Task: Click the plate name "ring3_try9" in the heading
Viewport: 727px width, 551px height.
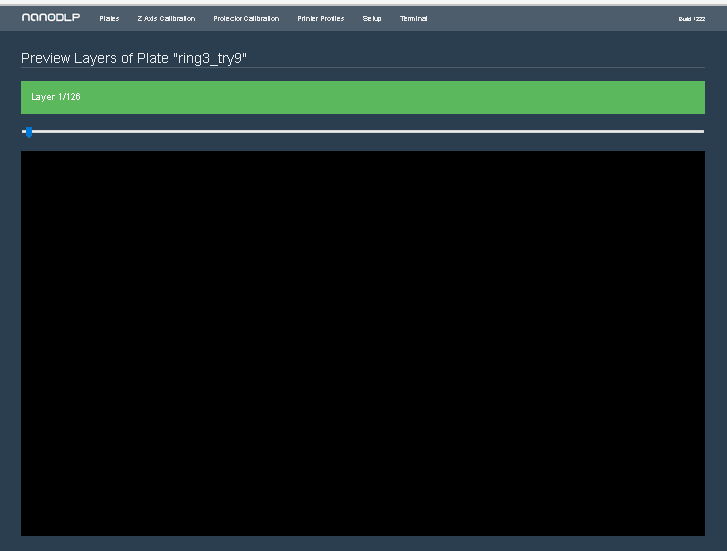Action: (x=210, y=59)
